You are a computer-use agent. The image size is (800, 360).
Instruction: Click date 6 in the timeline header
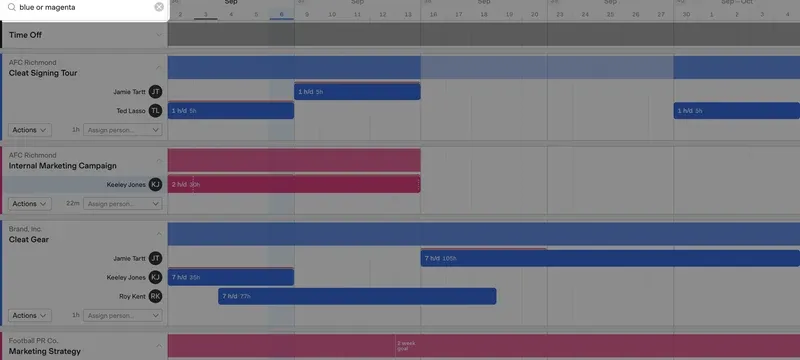click(282, 14)
